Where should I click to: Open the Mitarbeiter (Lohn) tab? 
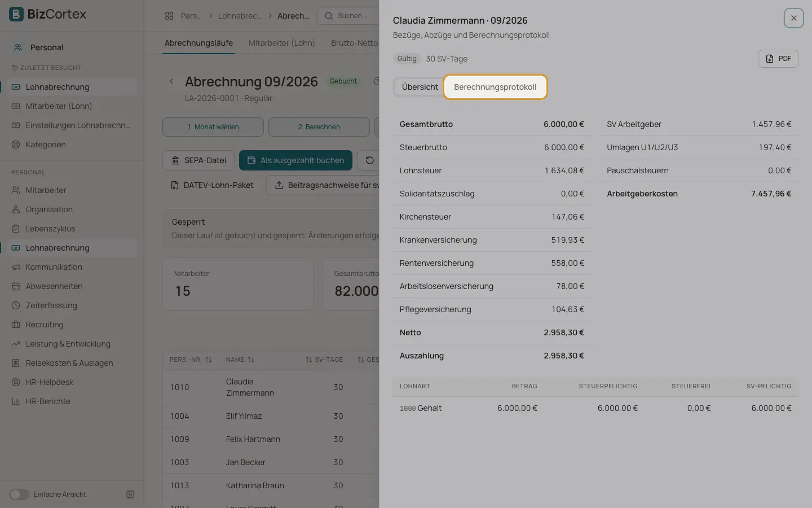pyautogui.click(x=281, y=43)
